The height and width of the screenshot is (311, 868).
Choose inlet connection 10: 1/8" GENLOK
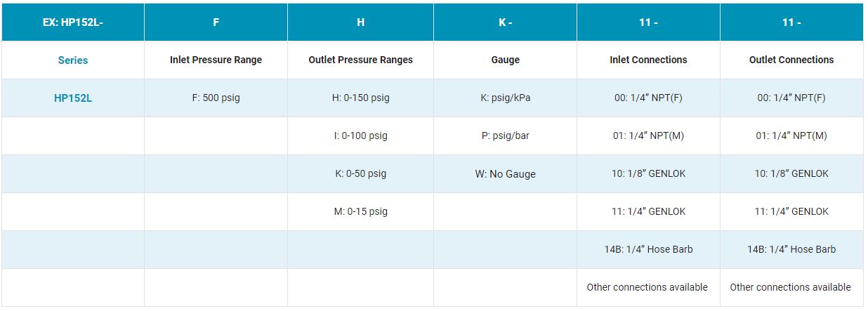(648, 173)
